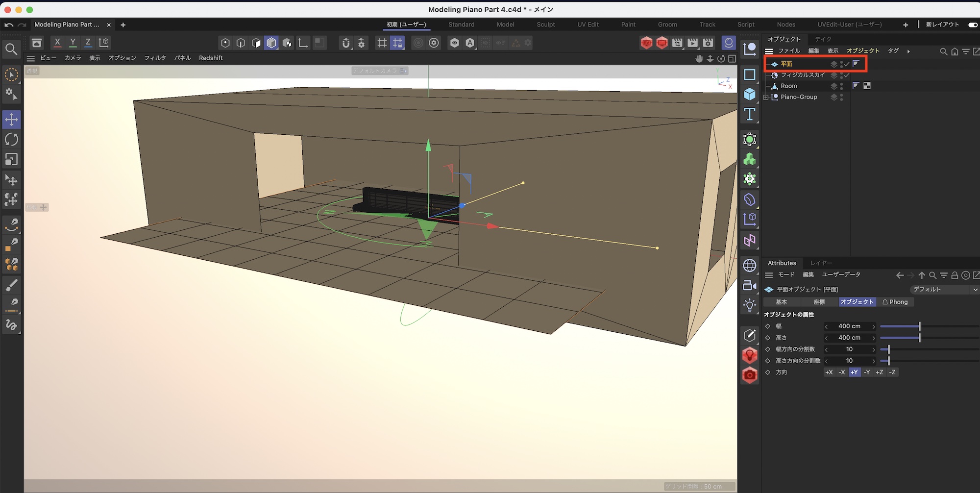Adjust the 高さ slider

point(919,338)
